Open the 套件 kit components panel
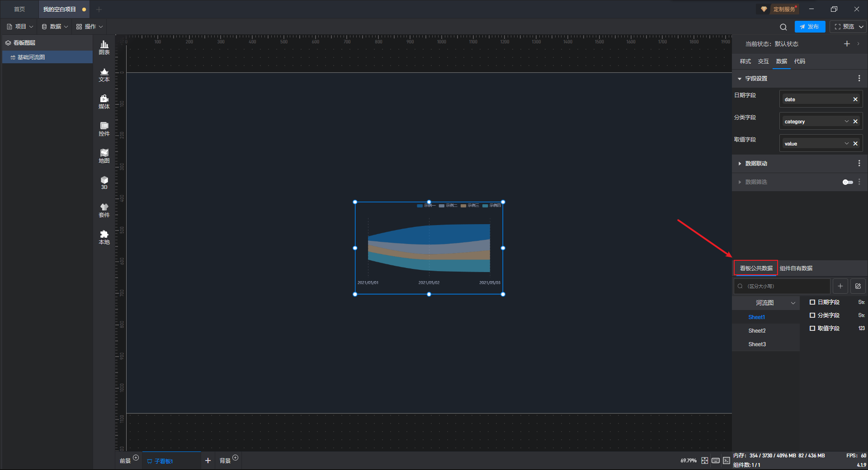The height and width of the screenshot is (470, 868). pos(104,210)
